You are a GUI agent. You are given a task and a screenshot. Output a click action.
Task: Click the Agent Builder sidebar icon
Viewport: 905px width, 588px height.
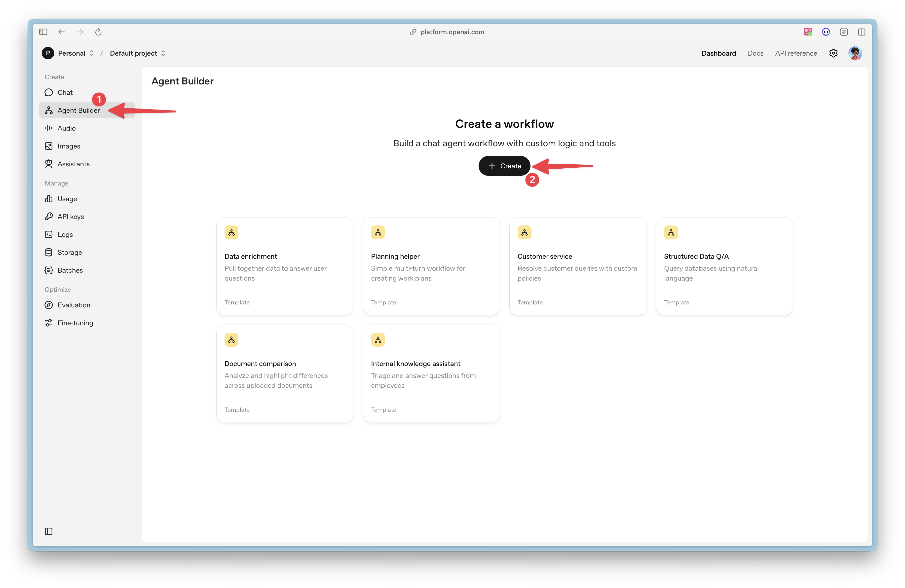coord(49,110)
